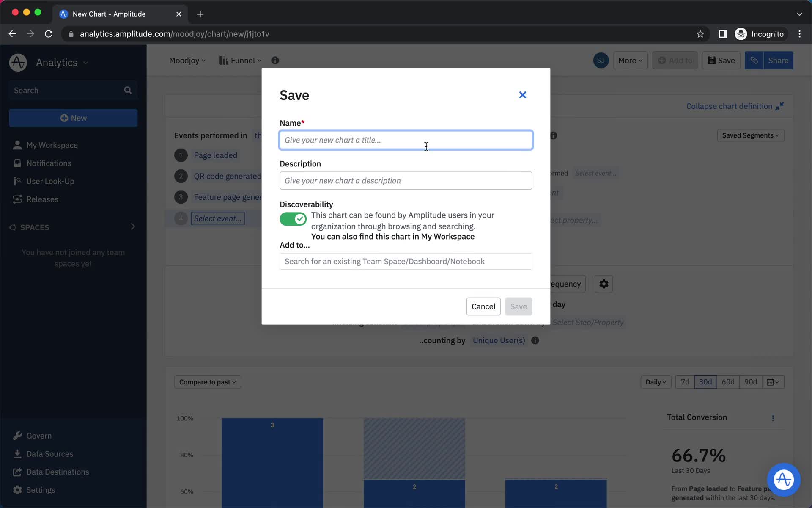
Task: Click the Amplitude Analytics logo icon
Action: [x=18, y=62]
